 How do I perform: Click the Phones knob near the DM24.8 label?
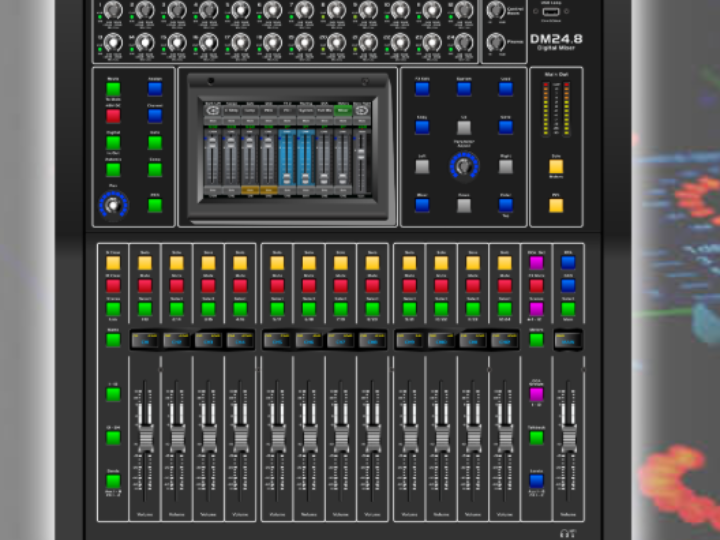[x=497, y=42]
